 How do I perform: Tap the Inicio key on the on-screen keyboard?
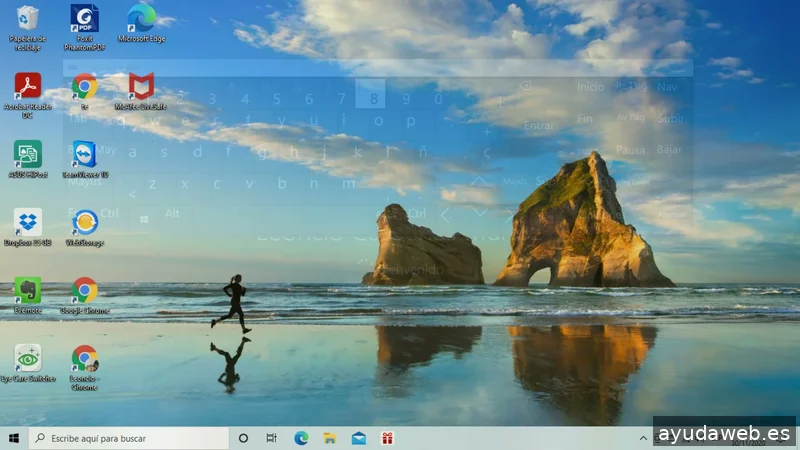coord(590,87)
